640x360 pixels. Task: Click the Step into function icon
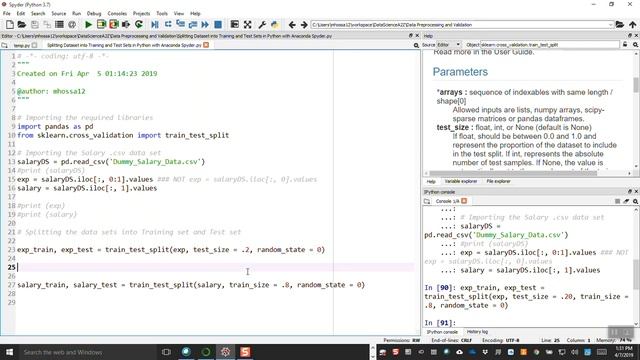click(x=180, y=24)
